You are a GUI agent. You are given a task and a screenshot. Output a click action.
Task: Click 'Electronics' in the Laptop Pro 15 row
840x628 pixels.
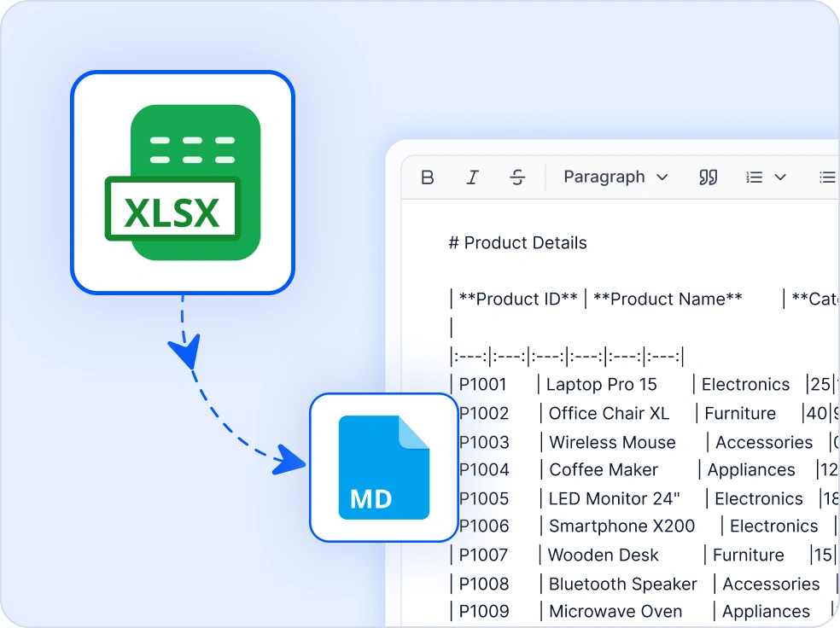click(745, 385)
